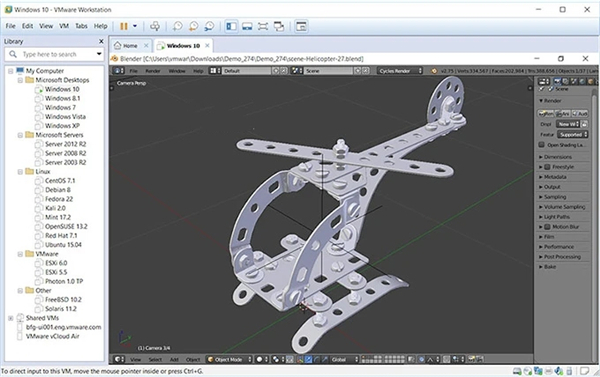
Task: Open the snapshot manager icon
Action: coord(209,26)
